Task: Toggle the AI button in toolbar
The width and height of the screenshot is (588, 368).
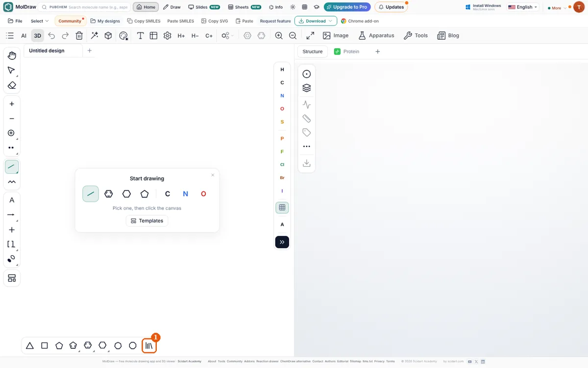Action: [24, 36]
